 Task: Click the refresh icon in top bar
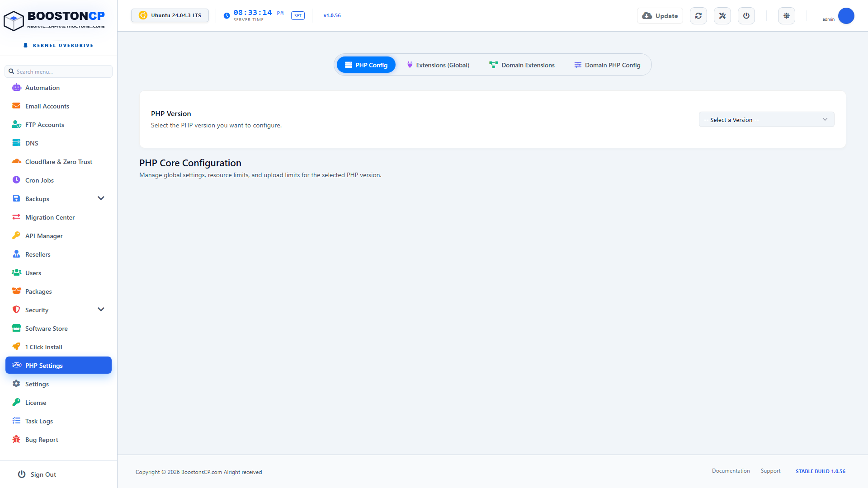pyautogui.click(x=698, y=16)
